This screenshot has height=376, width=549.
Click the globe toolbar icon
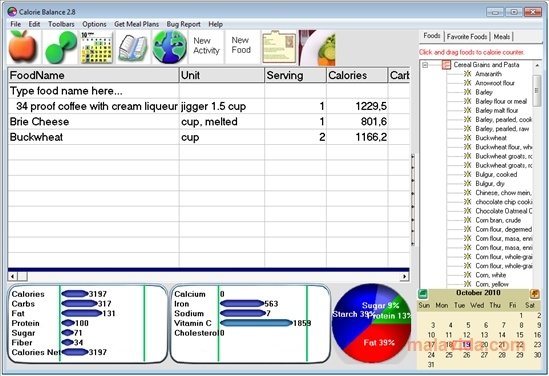tap(169, 47)
